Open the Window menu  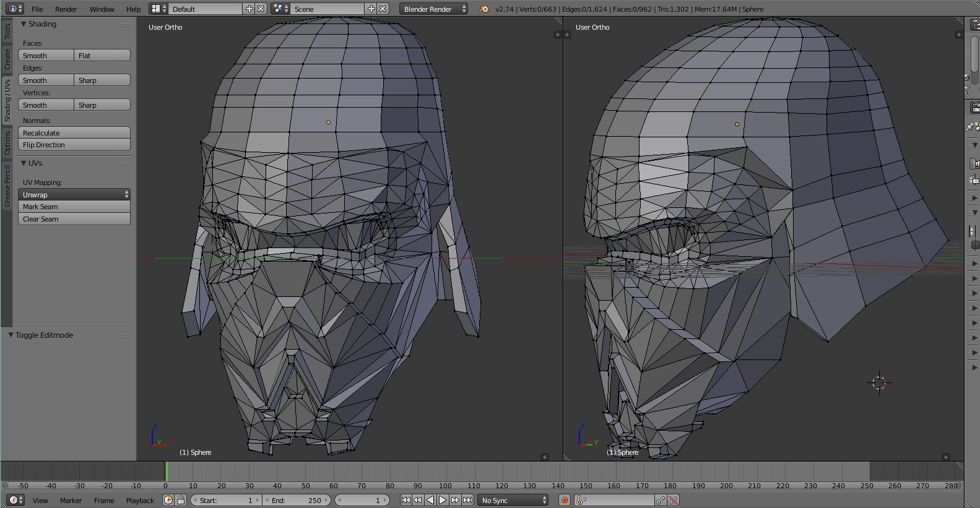coord(102,9)
